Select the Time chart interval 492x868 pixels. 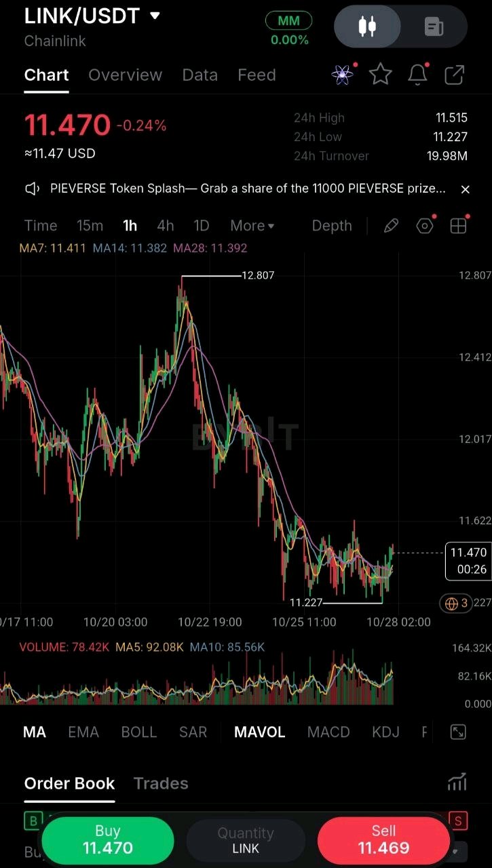click(x=41, y=226)
